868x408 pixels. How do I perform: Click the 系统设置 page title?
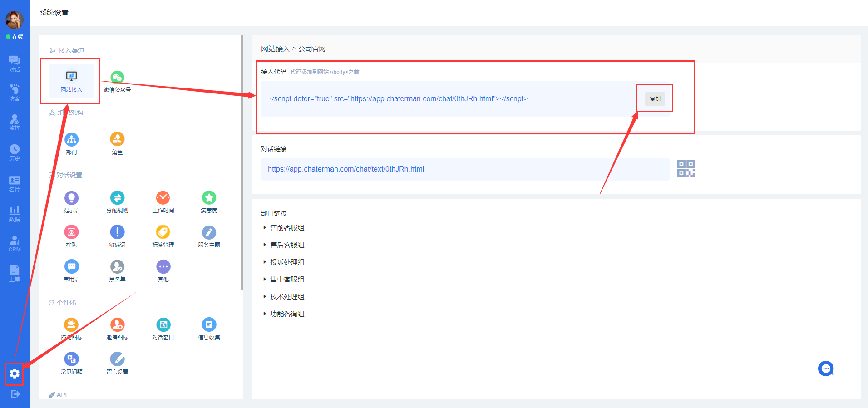coord(54,13)
